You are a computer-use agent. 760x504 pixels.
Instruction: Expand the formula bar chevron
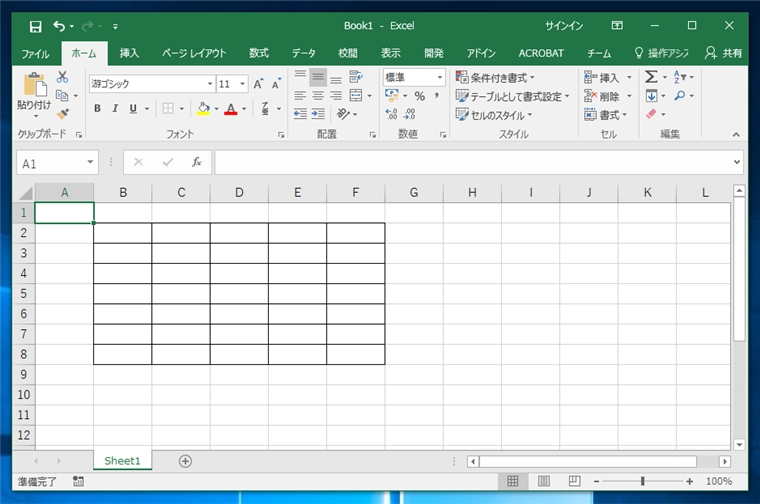pyautogui.click(x=737, y=162)
